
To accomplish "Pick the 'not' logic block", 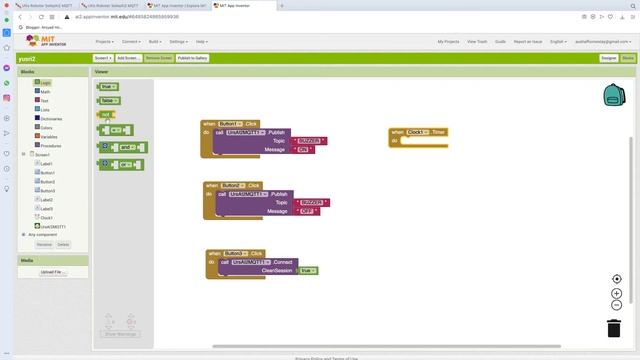I will tap(106, 115).
